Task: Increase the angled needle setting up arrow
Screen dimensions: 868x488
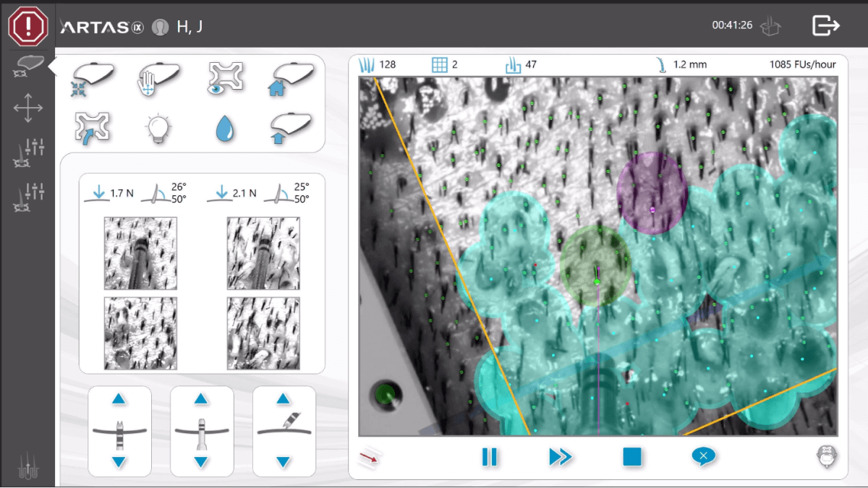Action: (284, 399)
